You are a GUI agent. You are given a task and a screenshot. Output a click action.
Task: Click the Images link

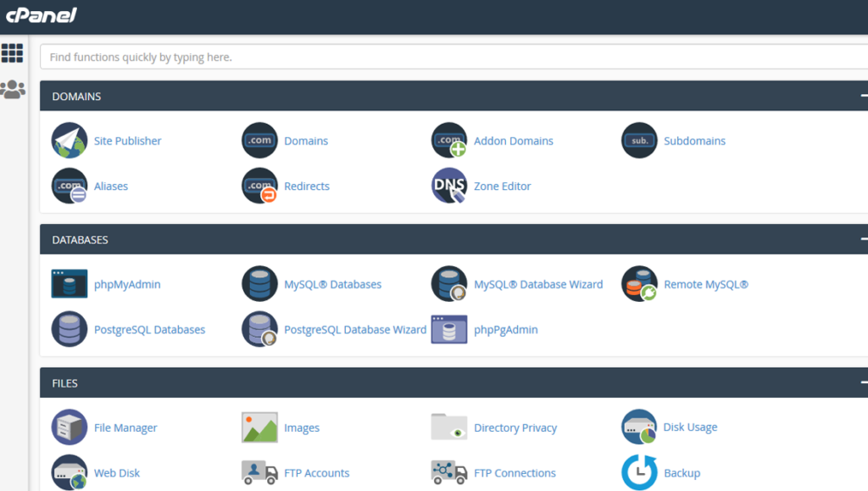tap(302, 427)
